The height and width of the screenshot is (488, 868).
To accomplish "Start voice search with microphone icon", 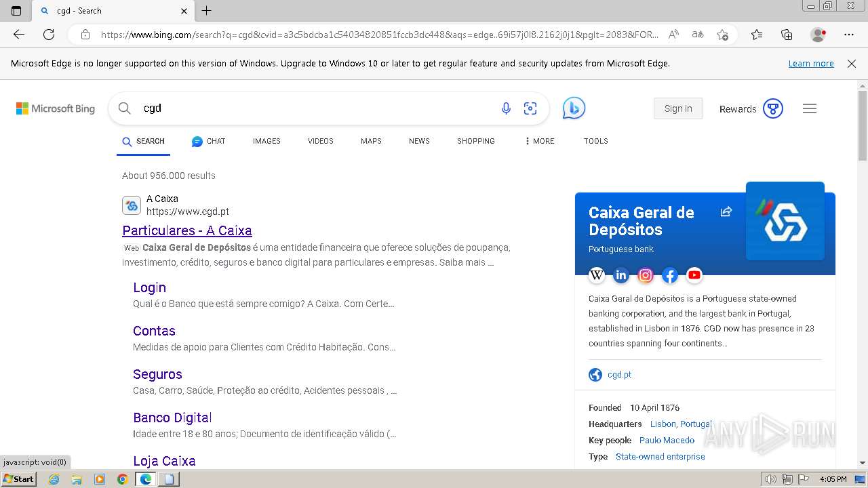I will [x=506, y=108].
